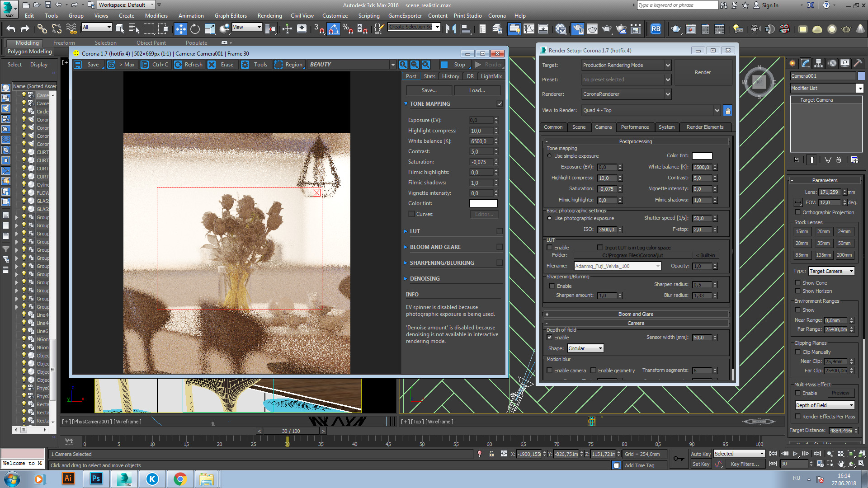Screen dimensions: 868x488
Task: Click the Load button in render frame
Action: coord(476,90)
